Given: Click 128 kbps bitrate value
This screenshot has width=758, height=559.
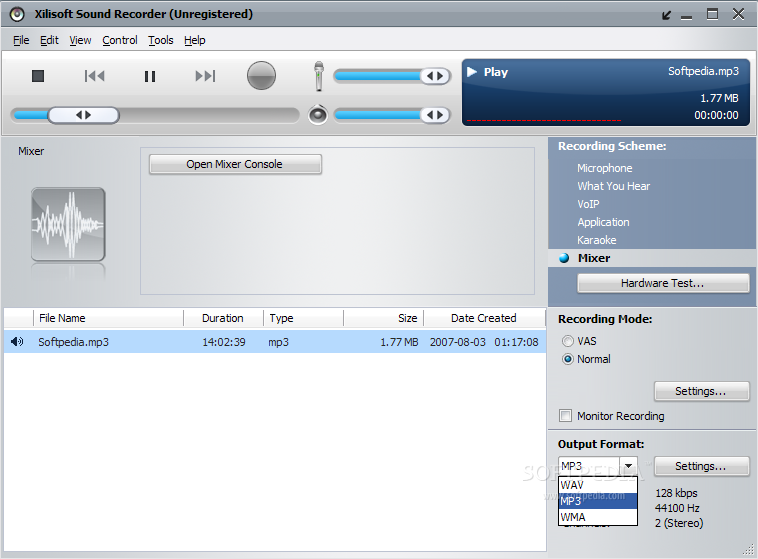Looking at the screenshot, I should [x=676, y=493].
